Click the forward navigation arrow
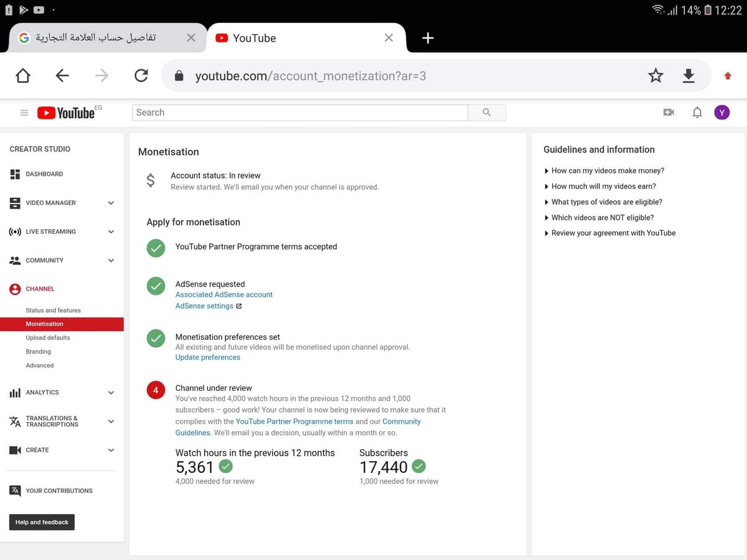 point(101,76)
